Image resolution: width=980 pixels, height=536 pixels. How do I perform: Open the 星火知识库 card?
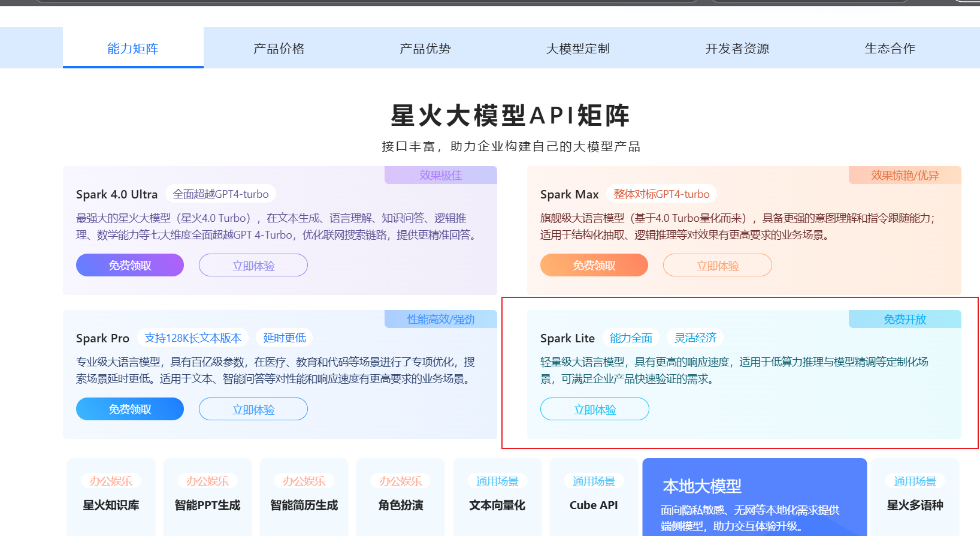click(x=111, y=497)
